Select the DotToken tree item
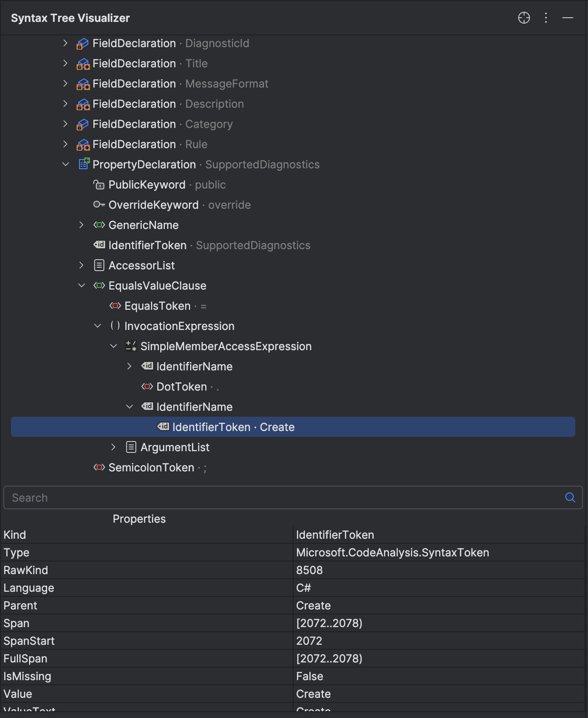 [181, 386]
